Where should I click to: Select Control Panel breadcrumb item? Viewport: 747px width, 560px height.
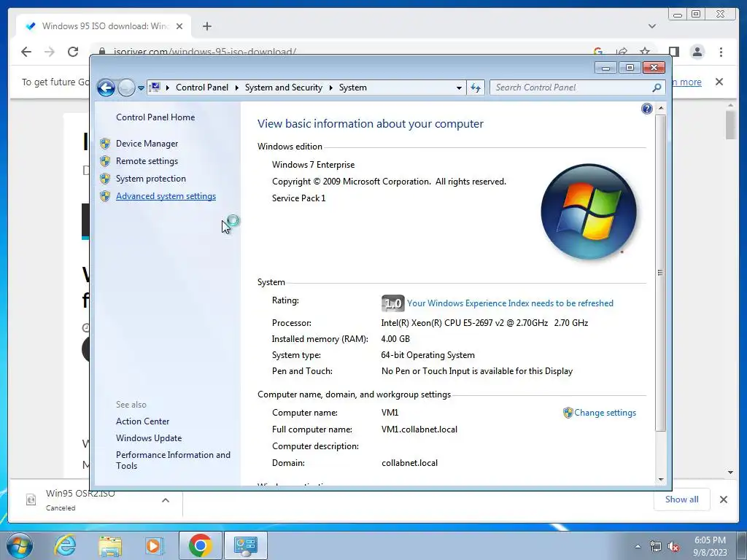tap(202, 87)
